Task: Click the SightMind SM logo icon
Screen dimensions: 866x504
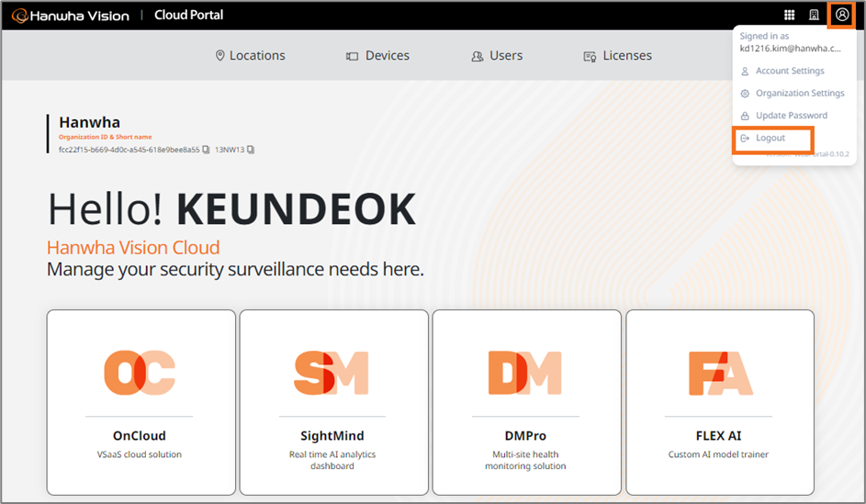Action: click(332, 373)
